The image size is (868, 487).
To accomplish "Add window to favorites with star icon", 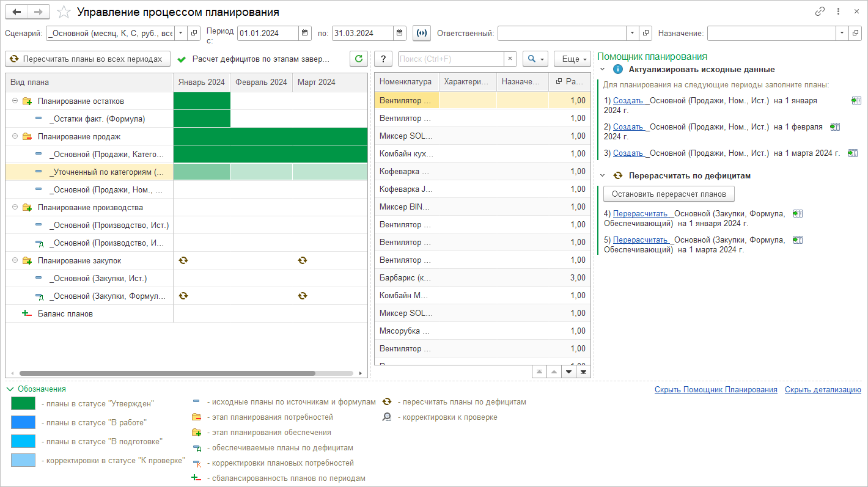I will point(63,12).
